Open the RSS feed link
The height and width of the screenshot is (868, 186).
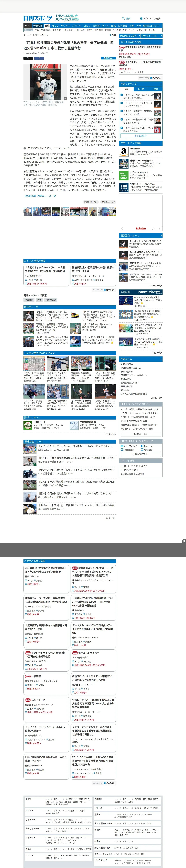[113, 35]
